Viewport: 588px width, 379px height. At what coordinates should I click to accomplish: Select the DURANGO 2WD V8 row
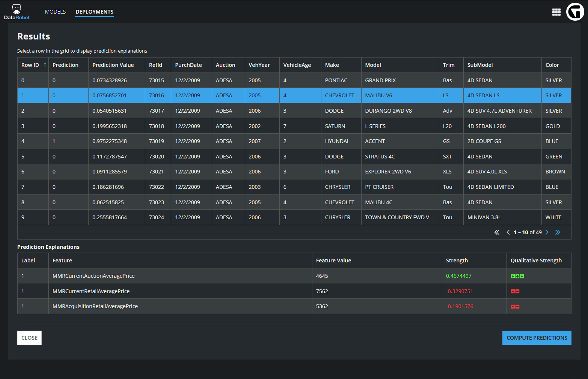point(294,111)
